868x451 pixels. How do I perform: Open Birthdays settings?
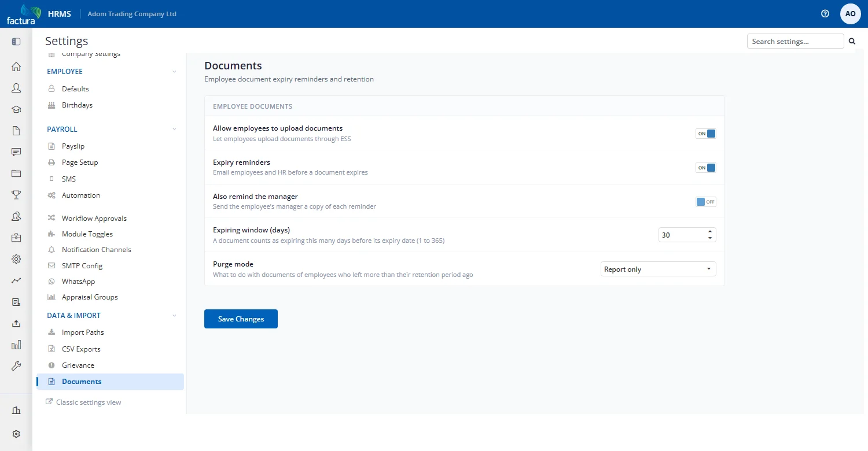point(77,105)
